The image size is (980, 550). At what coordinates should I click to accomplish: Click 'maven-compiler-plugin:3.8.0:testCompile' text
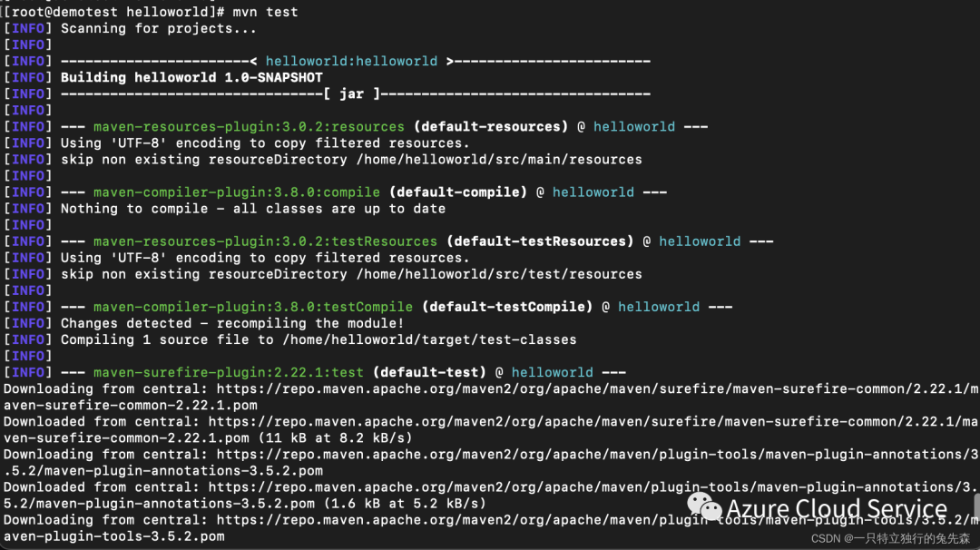[x=252, y=307]
